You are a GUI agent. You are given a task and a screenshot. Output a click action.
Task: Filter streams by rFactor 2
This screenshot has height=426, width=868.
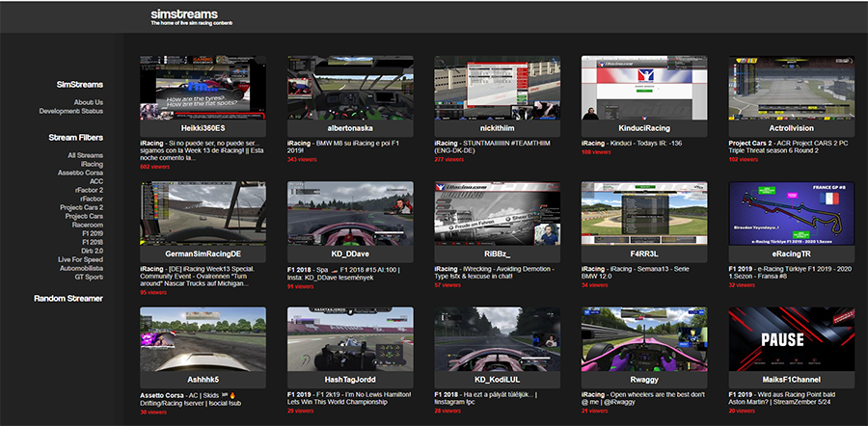pos(89,190)
